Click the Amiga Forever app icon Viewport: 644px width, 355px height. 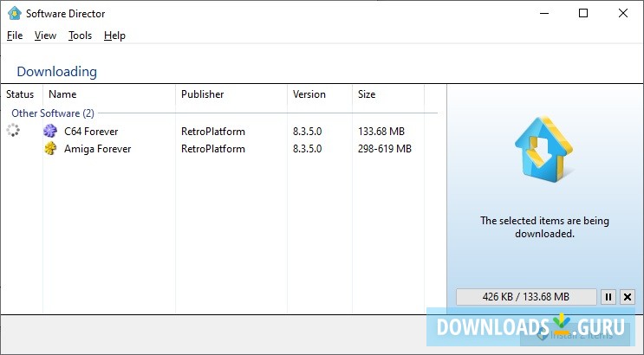[x=50, y=148]
